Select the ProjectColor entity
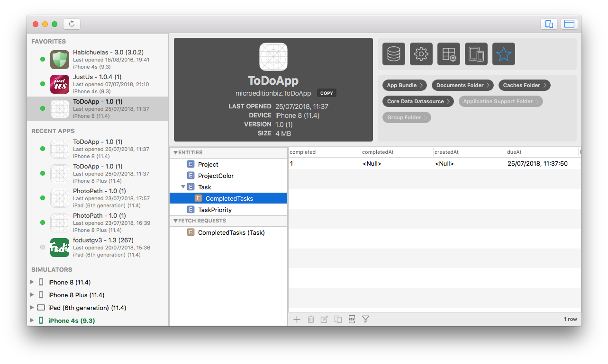 [216, 176]
